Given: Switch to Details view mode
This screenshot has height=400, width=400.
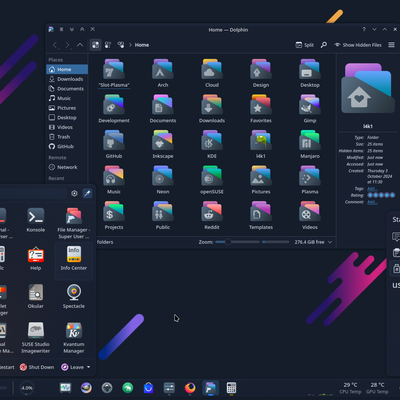Looking at the screenshot, I should pyautogui.click(x=121, y=45).
